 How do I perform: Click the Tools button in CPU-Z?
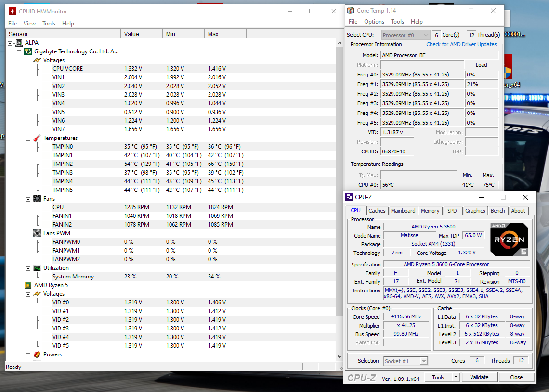tap(438, 377)
